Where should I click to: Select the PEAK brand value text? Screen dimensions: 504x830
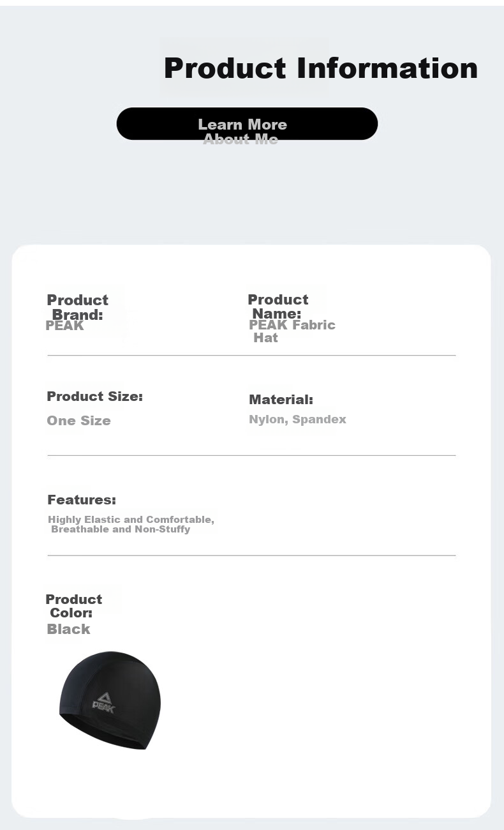click(x=64, y=326)
